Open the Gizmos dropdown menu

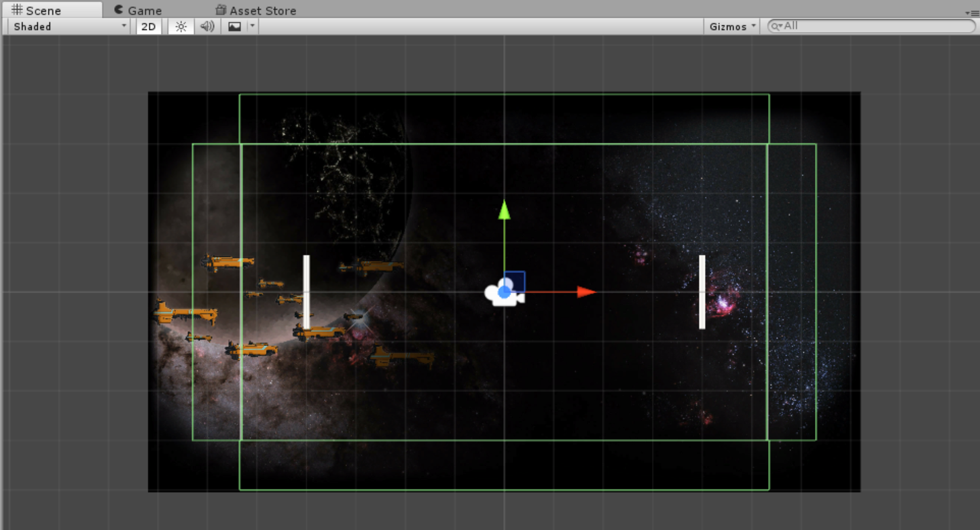click(732, 26)
